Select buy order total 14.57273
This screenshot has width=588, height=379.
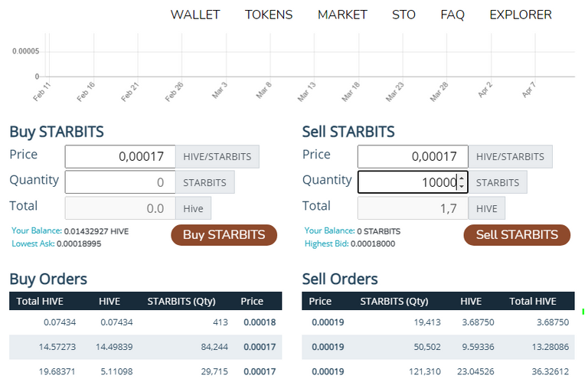tap(57, 347)
